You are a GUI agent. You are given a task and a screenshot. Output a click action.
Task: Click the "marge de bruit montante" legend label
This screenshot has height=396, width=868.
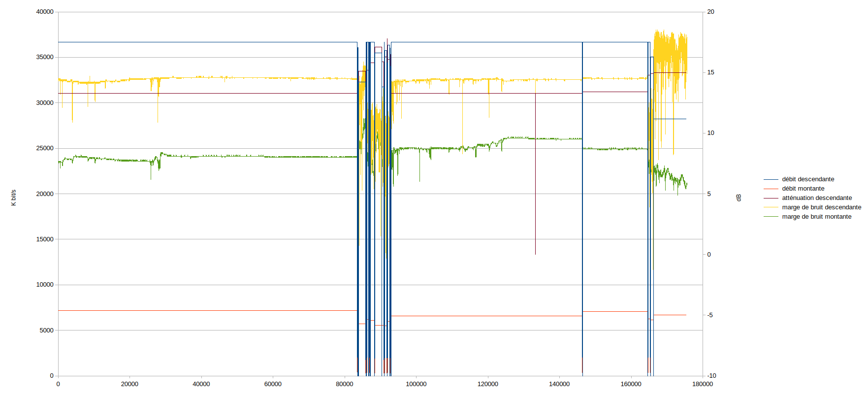(816, 217)
